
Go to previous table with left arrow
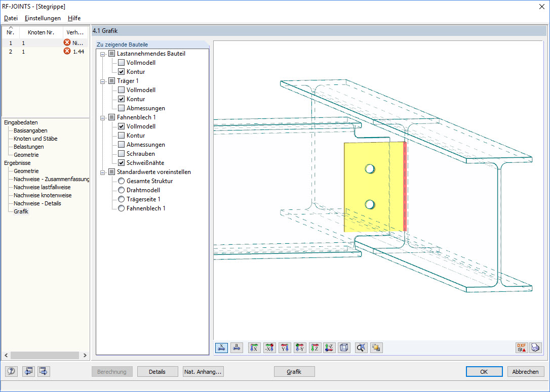[x=28, y=371]
